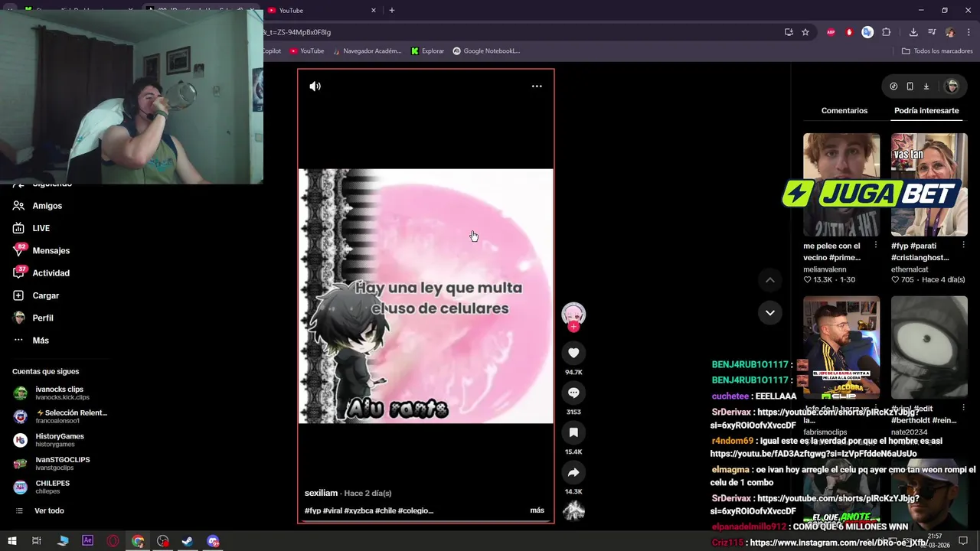The height and width of the screenshot is (551, 980).
Task: Open the spinning sound disc thumbnail
Action: [573, 510]
